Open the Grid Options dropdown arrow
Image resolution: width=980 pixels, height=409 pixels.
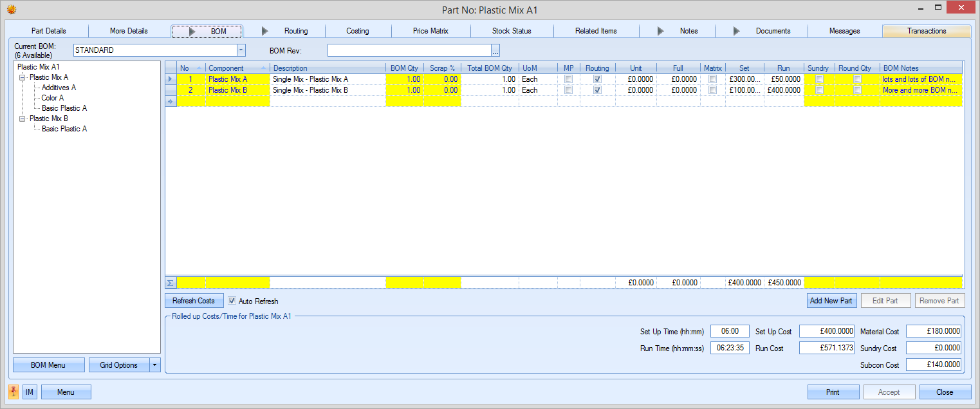[154, 365]
